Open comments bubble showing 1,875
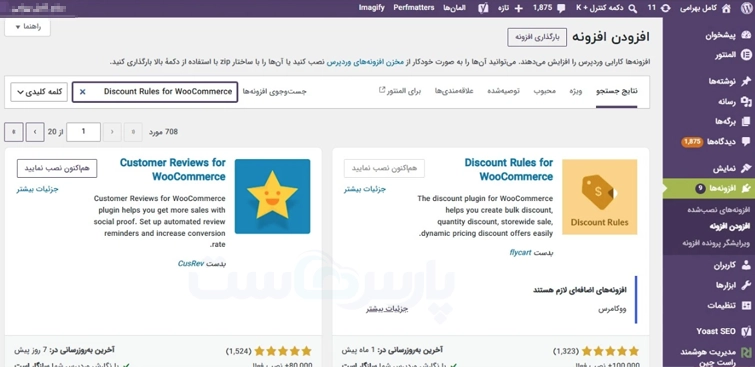This screenshot has width=755, height=367. tap(561, 8)
